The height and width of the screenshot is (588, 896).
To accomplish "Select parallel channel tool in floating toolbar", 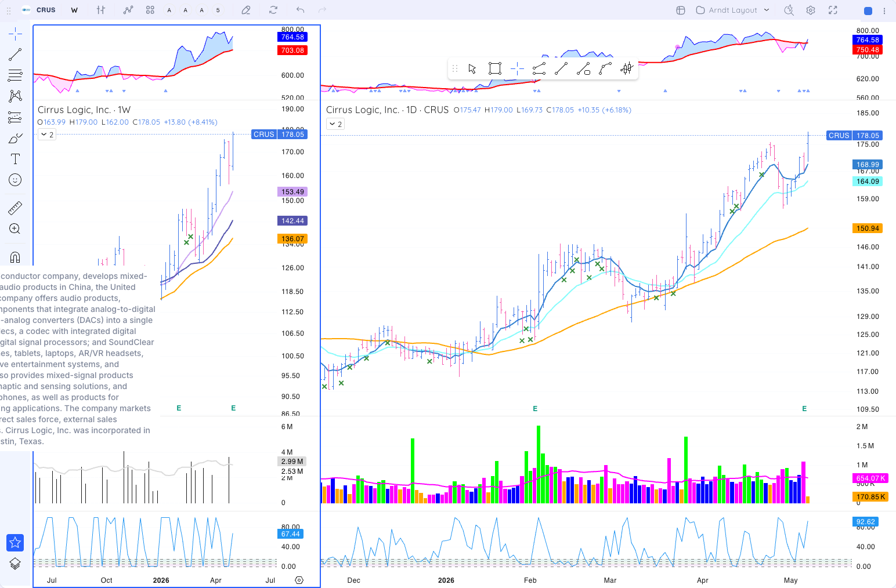I will pos(539,69).
